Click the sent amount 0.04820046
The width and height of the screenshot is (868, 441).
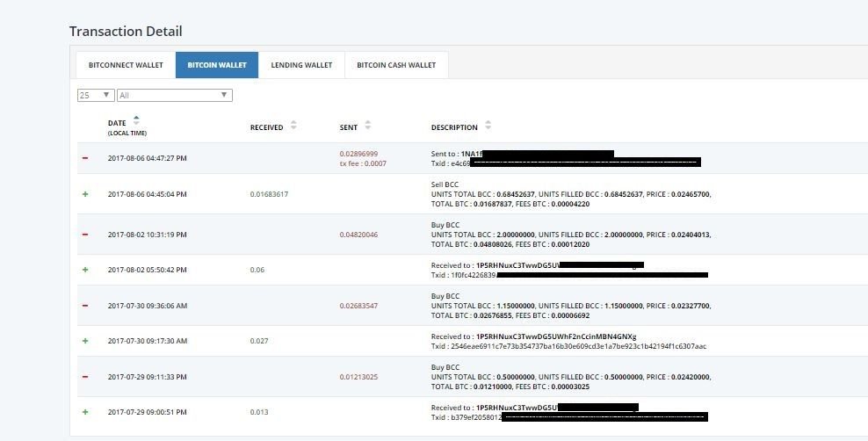point(358,235)
